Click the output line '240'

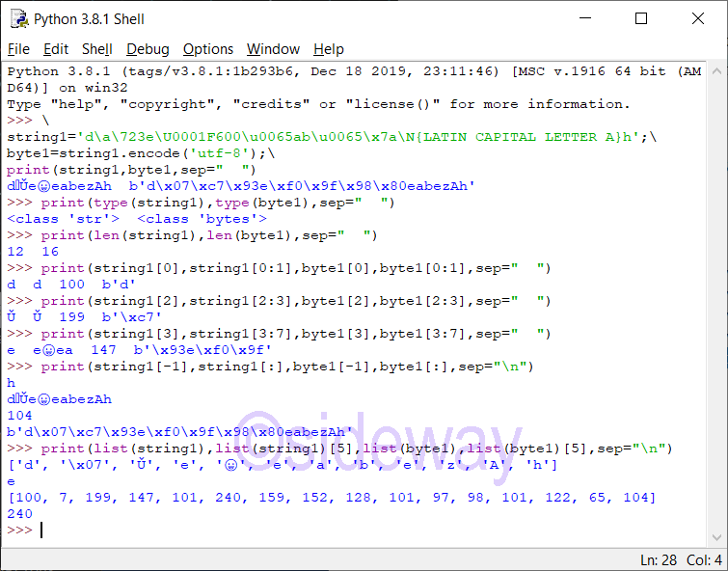pyautogui.click(x=20, y=514)
